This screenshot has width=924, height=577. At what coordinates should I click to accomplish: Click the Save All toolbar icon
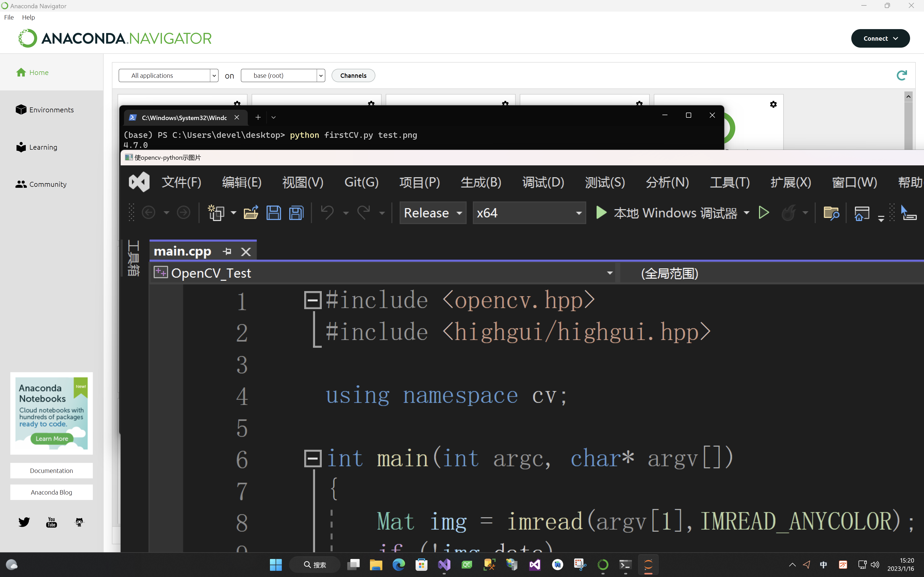(x=296, y=213)
